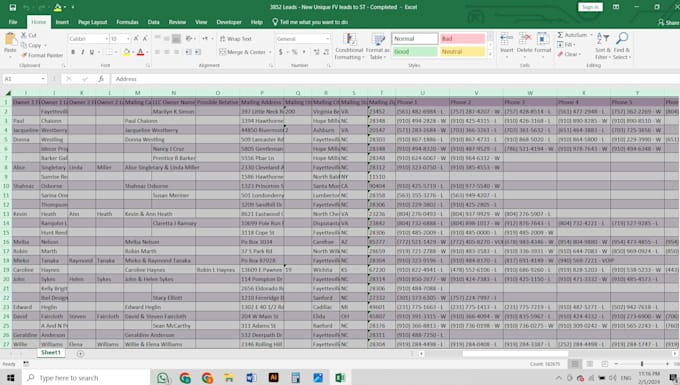Toggle align left
Screen dimensions: 680x385
[157, 52]
